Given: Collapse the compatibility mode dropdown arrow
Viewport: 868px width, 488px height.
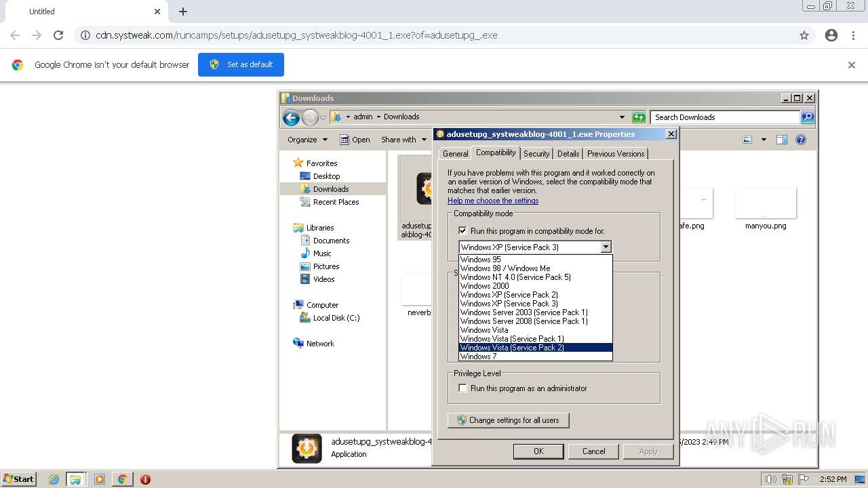Looking at the screenshot, I should pyautogui.click(x=606, y=247).
